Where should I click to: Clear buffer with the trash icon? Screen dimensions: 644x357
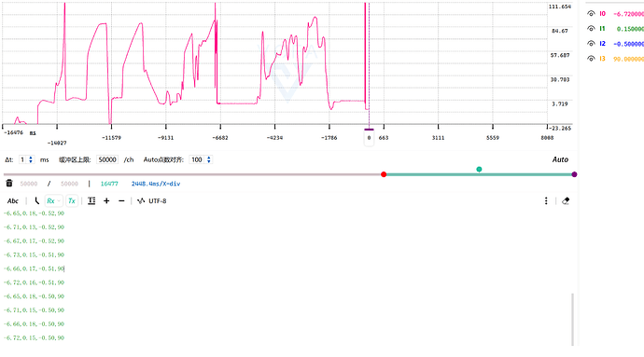9,184
